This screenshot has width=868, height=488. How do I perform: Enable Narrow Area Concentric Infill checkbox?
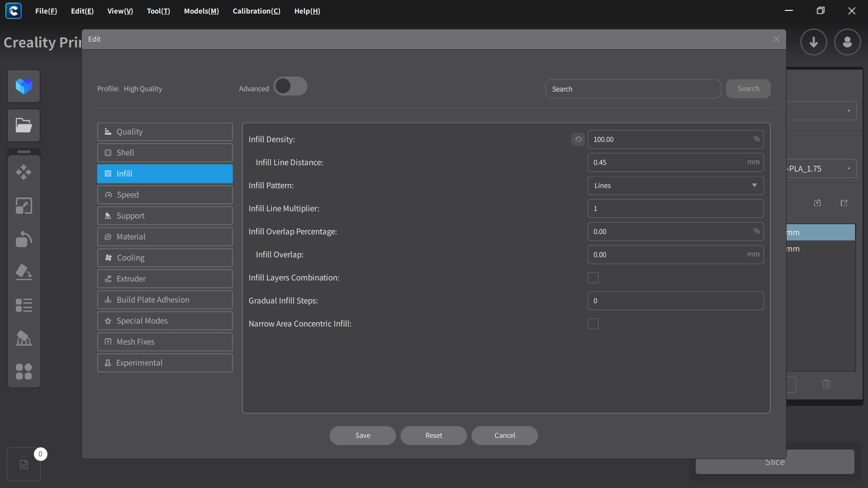[593, 324]
